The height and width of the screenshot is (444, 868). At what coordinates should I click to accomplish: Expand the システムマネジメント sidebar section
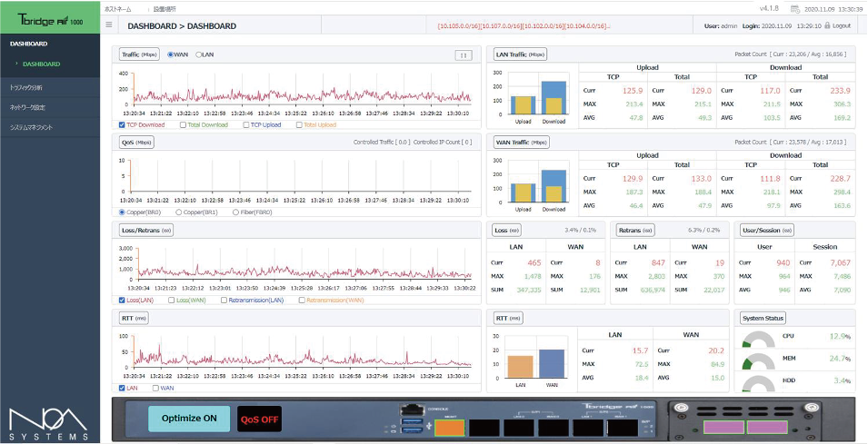pos(32,127)
